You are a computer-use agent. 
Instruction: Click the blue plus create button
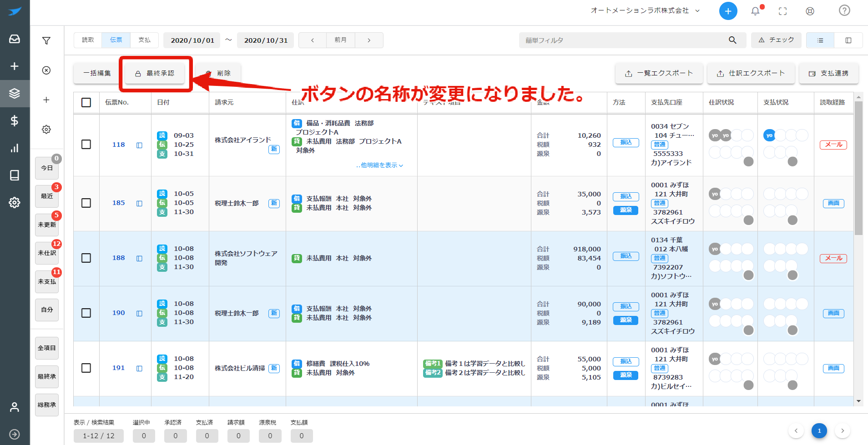[x=728, y=11]
